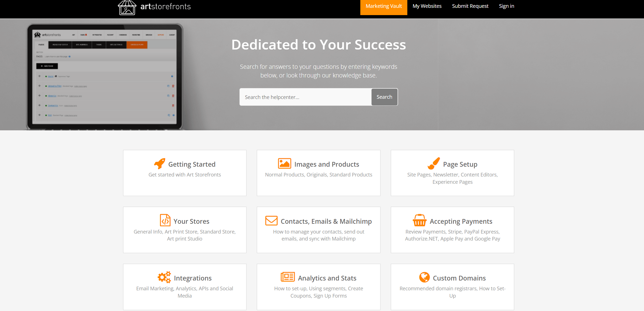Go to My Websites in top navigation
The width and height of the screenshot is (644, 311).
click(x=427, y=6)
